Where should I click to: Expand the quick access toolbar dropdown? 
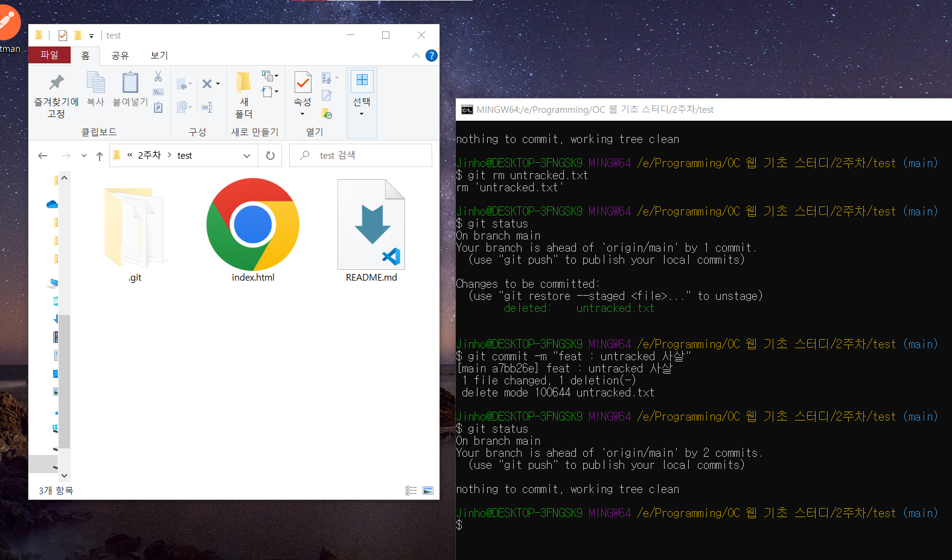pyautogui.click(x=92, y=36)
